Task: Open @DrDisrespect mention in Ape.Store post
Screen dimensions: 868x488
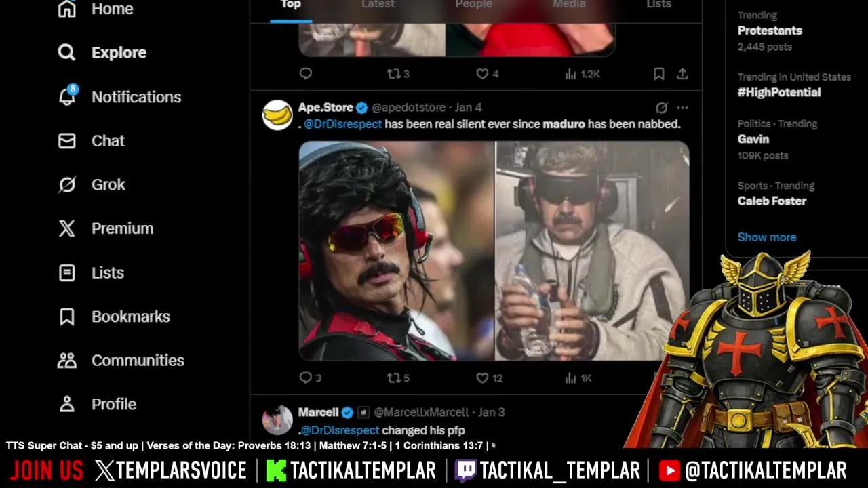Action: 343,124
